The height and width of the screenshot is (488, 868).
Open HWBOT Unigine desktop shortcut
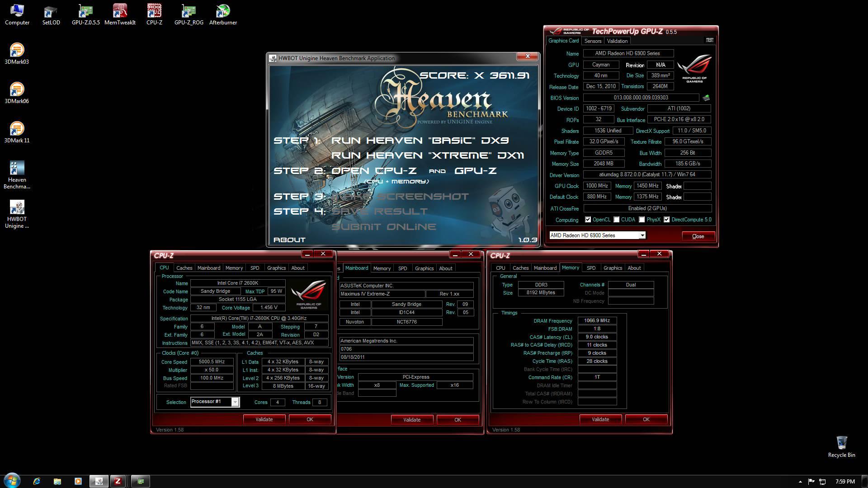pos(17,214)
